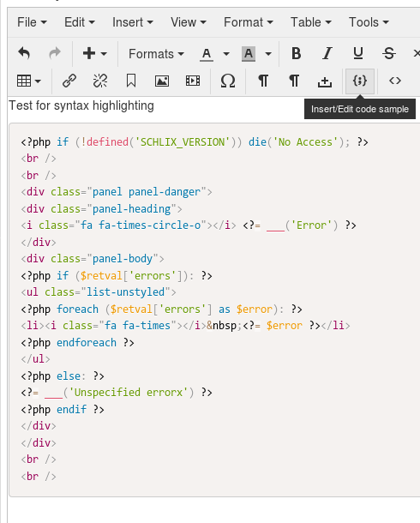Screen dimensions: 420x523
Task: Apply the background color A swatch
Action: click(249, 54)
